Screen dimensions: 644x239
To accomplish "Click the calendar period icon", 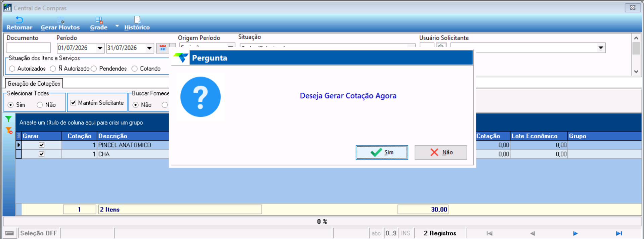I will pyautogui.click(x=163, y=48).
